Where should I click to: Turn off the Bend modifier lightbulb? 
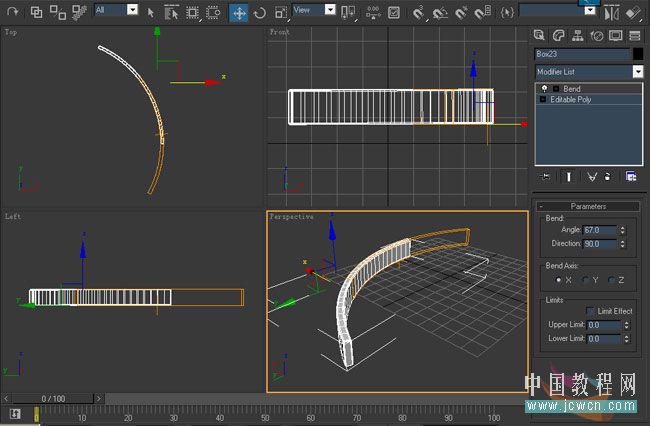(544, 88)
